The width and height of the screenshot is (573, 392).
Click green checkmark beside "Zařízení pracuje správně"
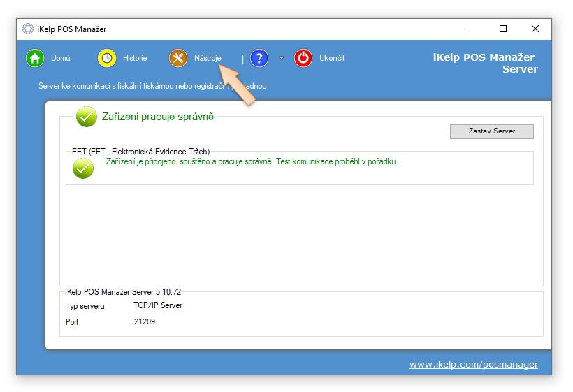[87, 117]
